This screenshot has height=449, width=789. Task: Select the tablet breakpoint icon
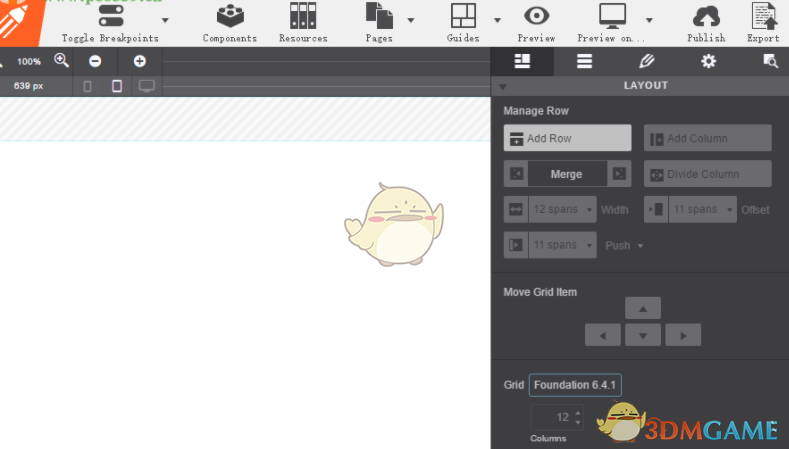(x=117, y=86)
